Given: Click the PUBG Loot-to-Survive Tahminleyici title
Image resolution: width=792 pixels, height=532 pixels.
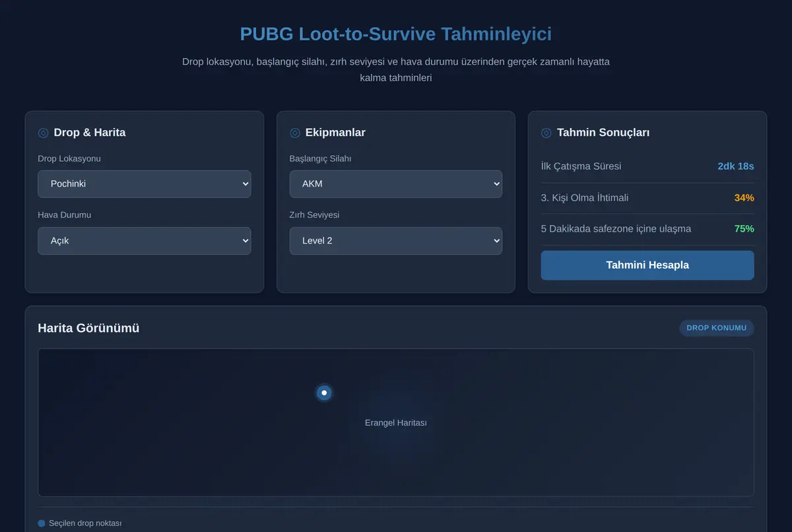Looking at the screenshot, I should [396, 34].
